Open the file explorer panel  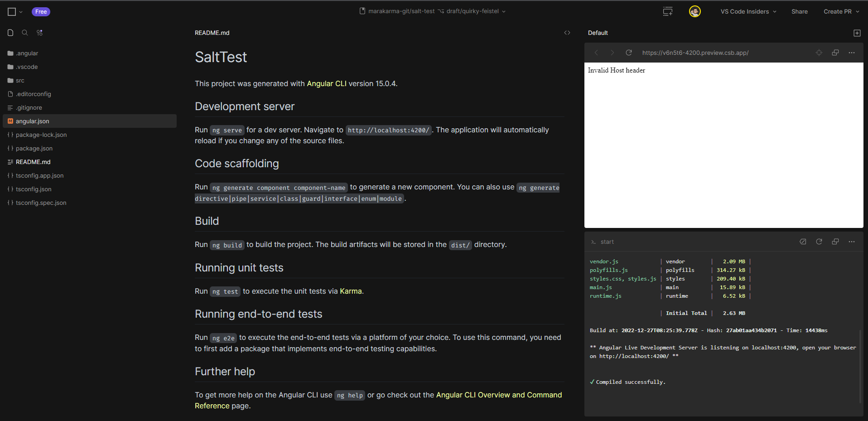10,33
